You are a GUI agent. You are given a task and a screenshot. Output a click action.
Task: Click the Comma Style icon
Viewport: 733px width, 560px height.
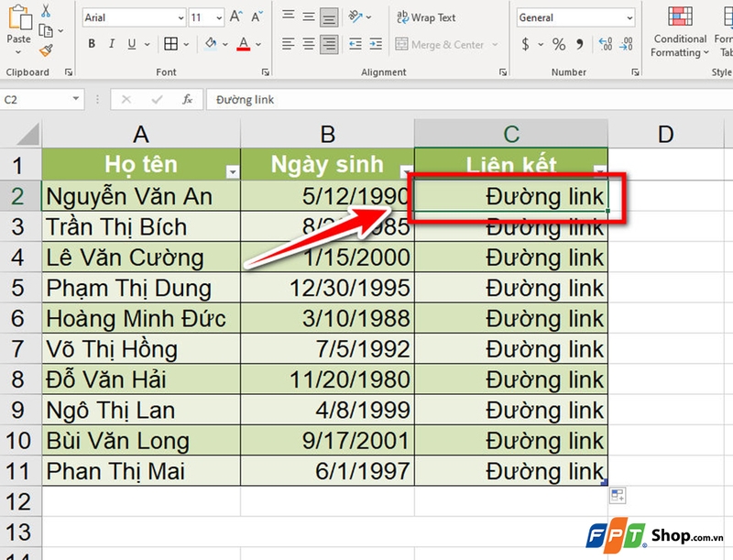[580, 45]
